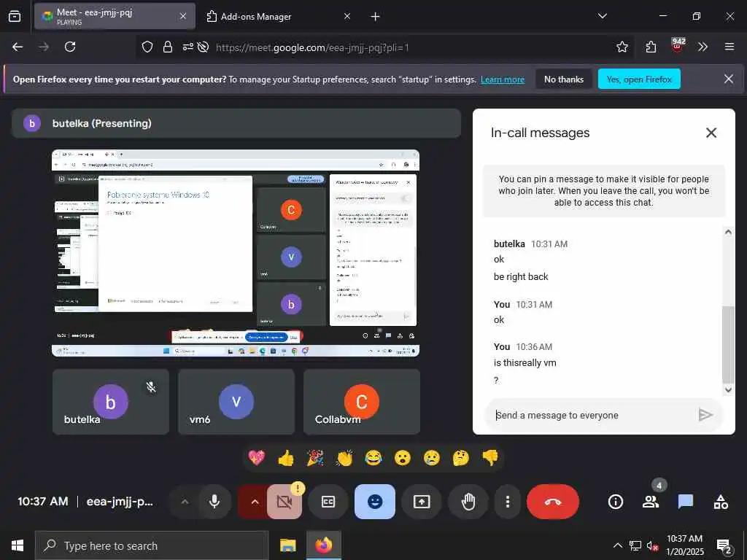Select the butelka participant tile
The image size is (747, 560).
click(x=111, y=402)
